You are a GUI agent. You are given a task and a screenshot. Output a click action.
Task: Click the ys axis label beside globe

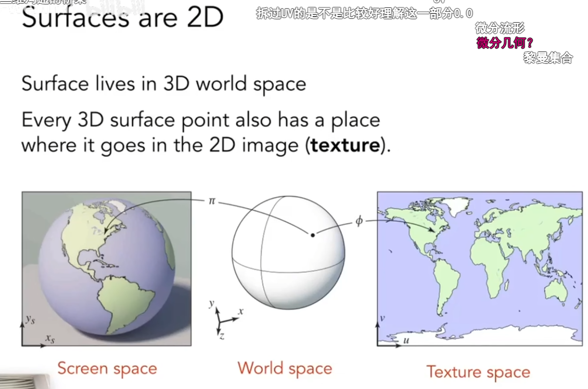point(30,320)
